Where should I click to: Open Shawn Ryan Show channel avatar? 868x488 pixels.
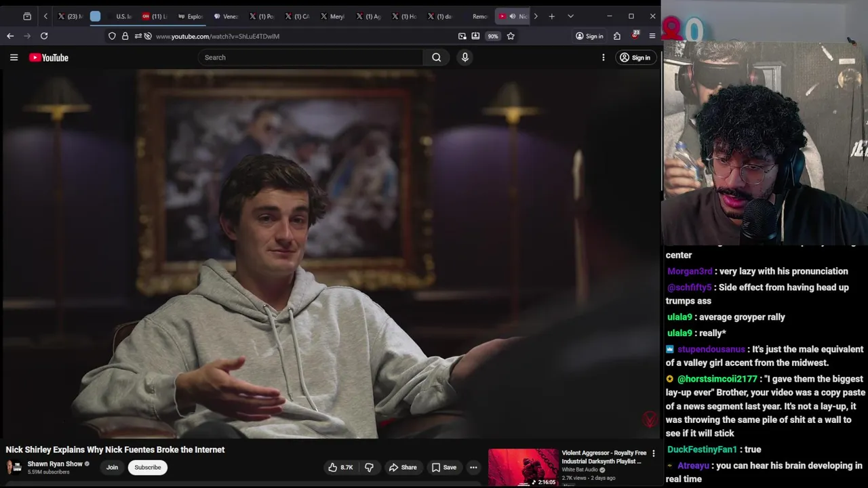point(14,467)
